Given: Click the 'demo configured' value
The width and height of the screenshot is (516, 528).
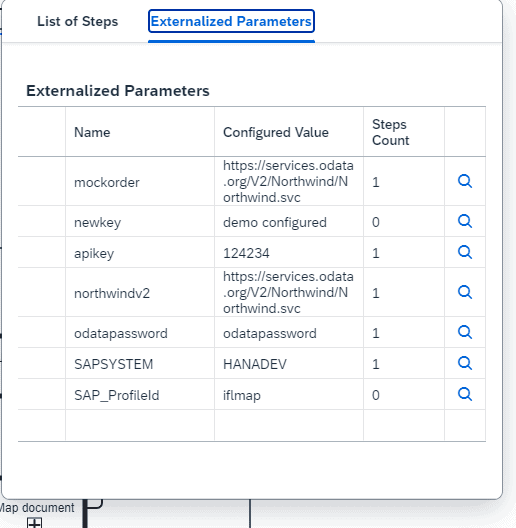Looking at the screenshot, I should tap(275, 223).
